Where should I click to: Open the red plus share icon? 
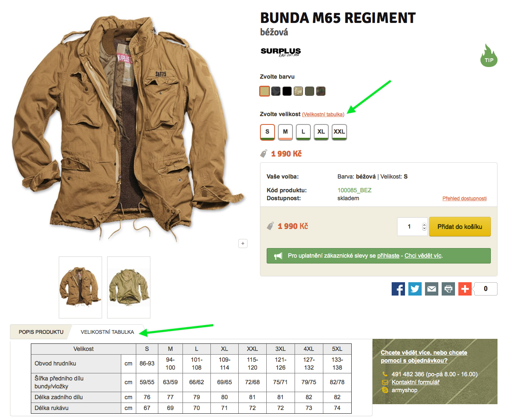coord(465,288)
